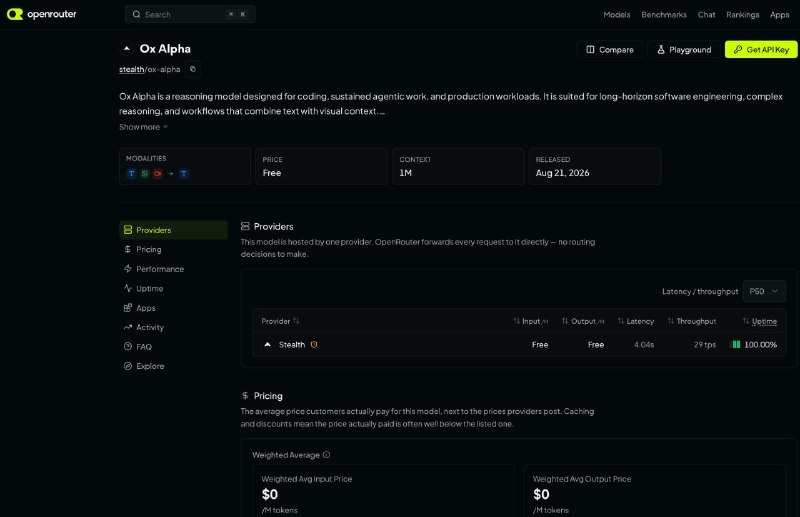800x517 pixels.
Task: Click the 4.04s latency value
Action: coord(644,344)
